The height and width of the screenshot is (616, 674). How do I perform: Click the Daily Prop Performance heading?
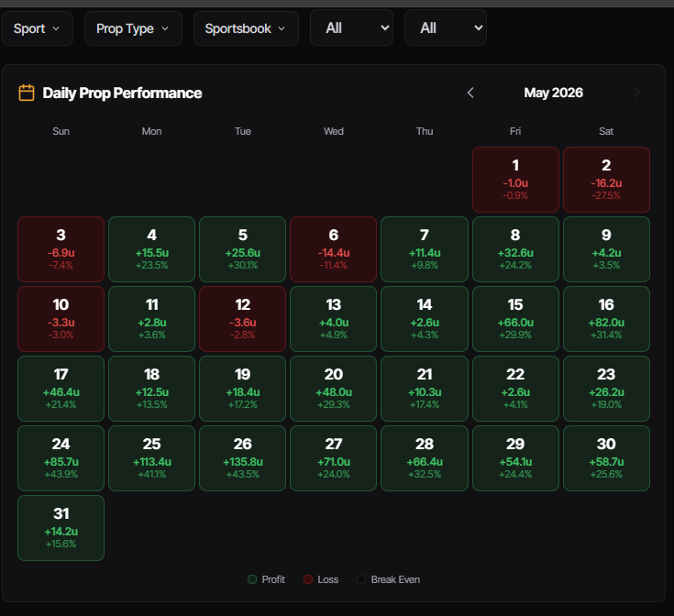tap(122, 93)
